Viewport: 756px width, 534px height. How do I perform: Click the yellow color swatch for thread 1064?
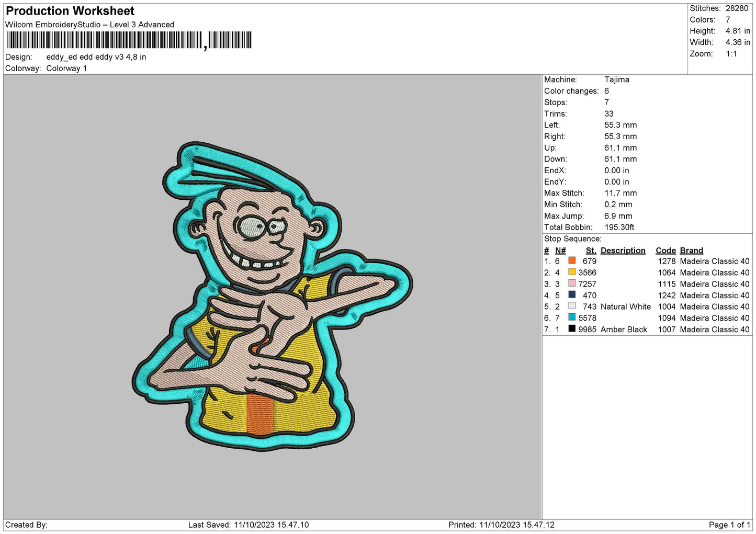click(572, 272)
